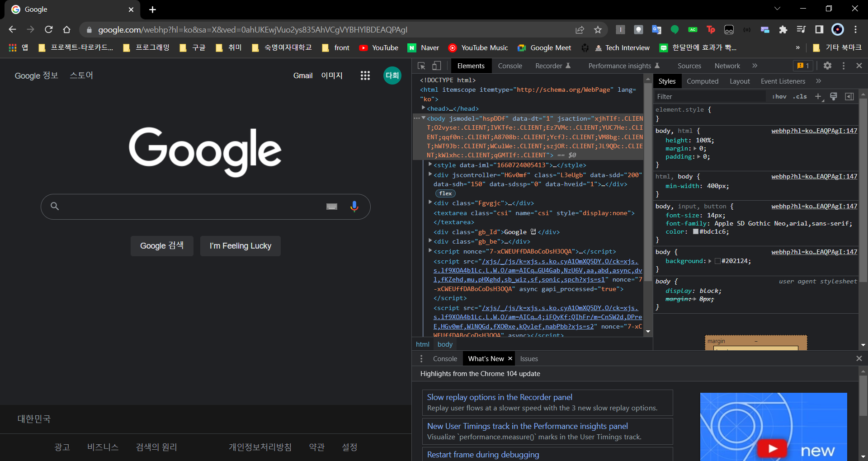Open Gmail link
This screenshot has height=461, width=868.
pyautogui.click(x=303, y=75)
